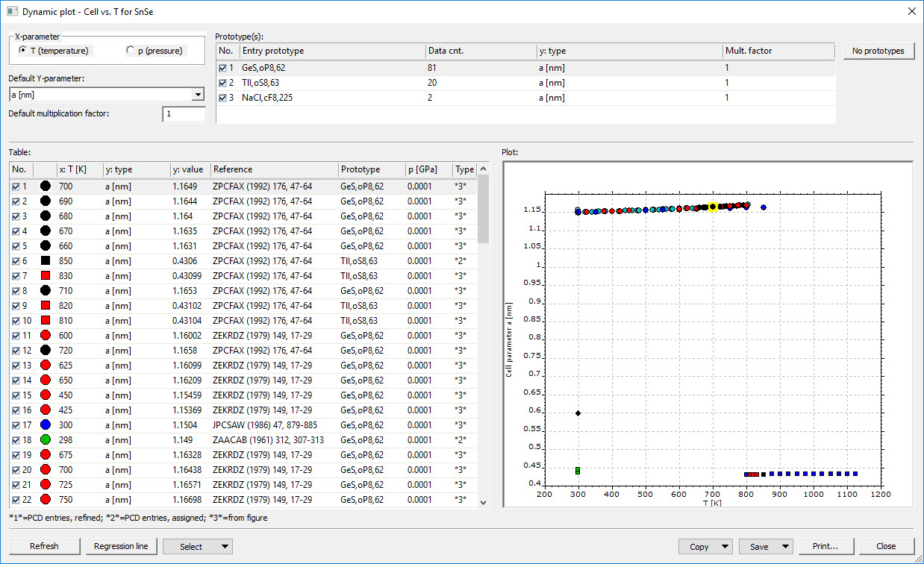Click the yellow highlighted point in the plot
Screen dimensions: 924x564
pos(713,207)
